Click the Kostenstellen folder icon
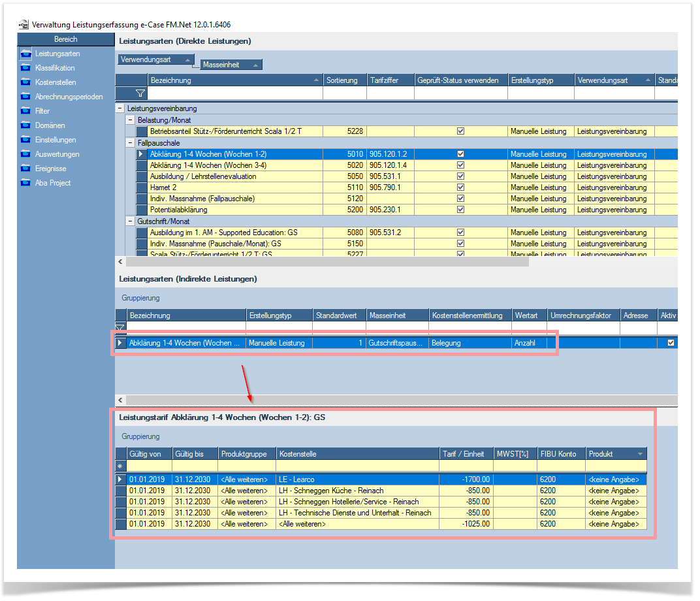 click(x=26, y=82)
